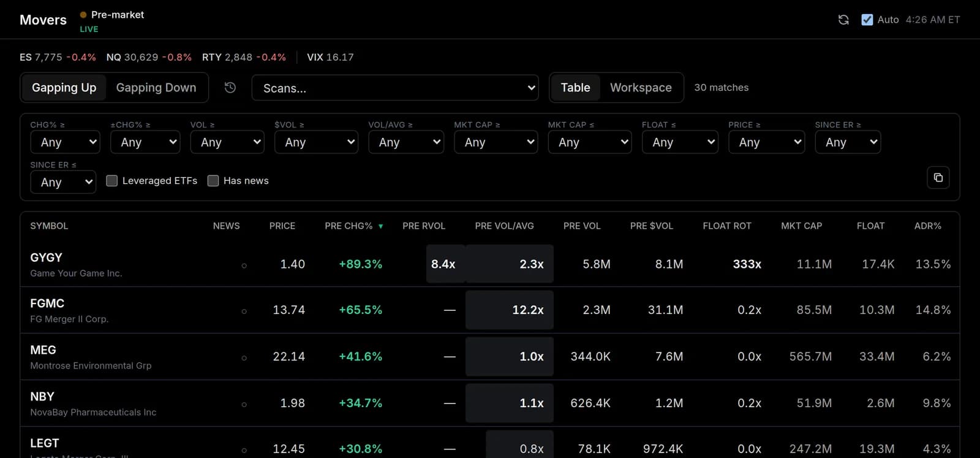Open the MKT CAP ≥ filter dropdown
The width and height of the screenshot is (980, 458).
tap(496, 142)
